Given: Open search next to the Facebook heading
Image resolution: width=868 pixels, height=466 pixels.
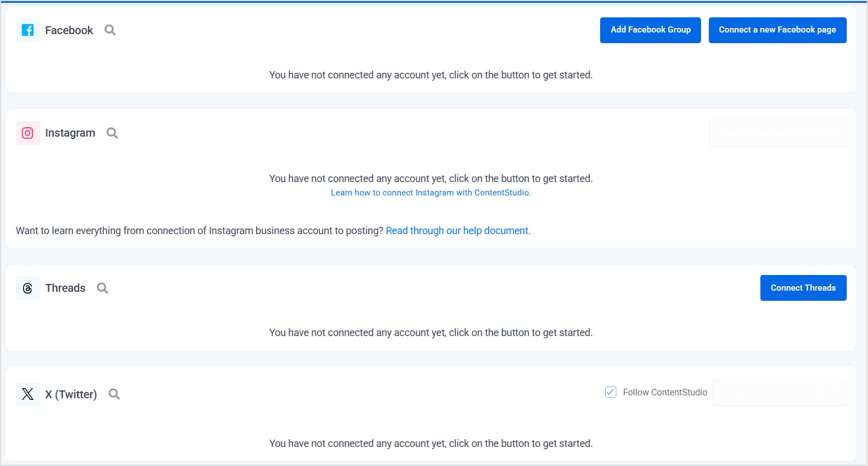Looking at the screenshot, I should pos(110,30).
